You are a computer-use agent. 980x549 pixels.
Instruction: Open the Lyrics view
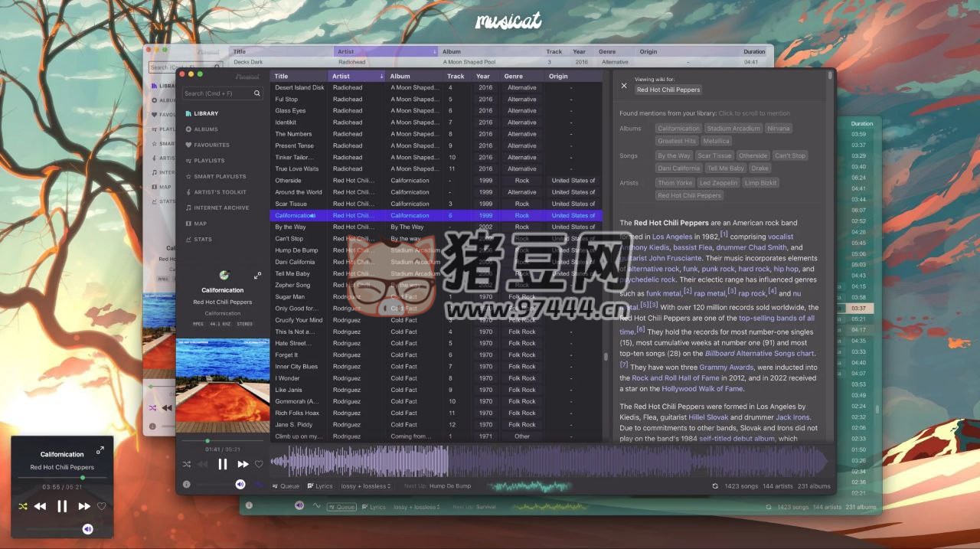click(320, 485)
